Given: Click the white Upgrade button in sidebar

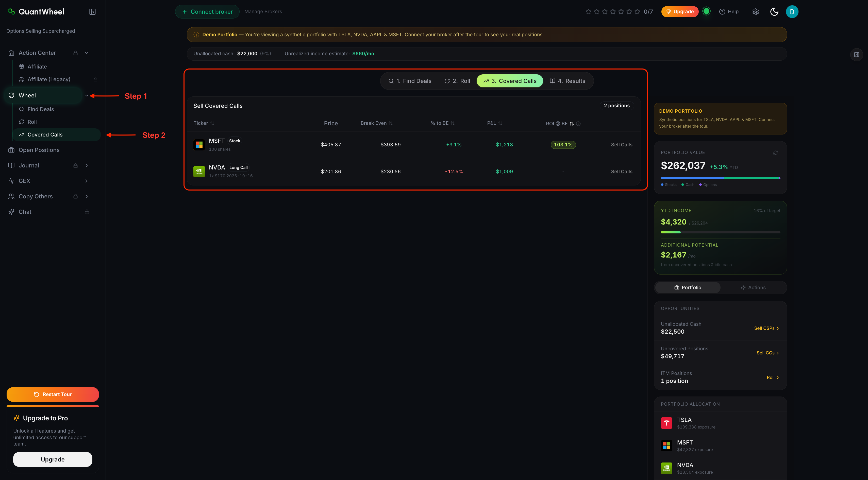Looking at the screenshot, I should click(x=53, y=459).
